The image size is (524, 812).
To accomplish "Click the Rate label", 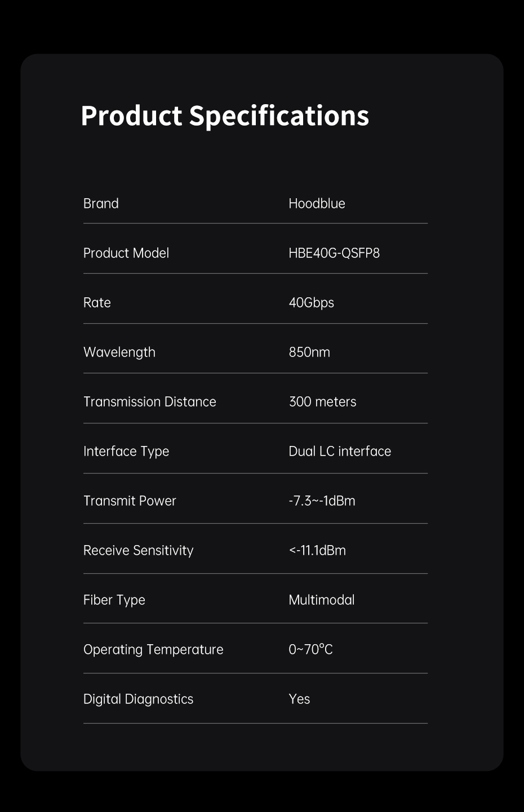I will [x=97, y=302].
